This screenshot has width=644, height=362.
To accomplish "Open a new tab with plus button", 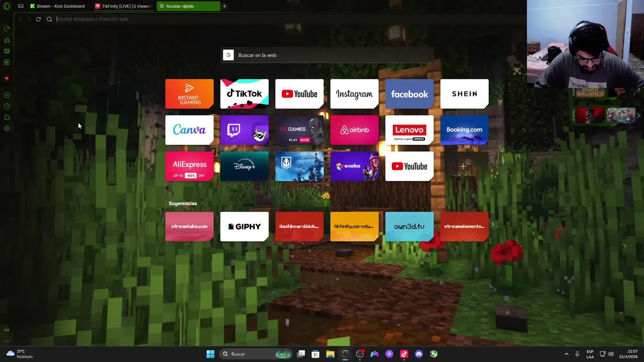I will click(x=224, y=6).
